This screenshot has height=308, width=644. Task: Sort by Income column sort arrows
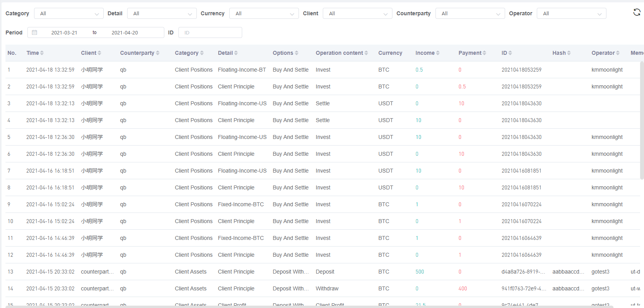pyautogui.click(x=438, y=53)
